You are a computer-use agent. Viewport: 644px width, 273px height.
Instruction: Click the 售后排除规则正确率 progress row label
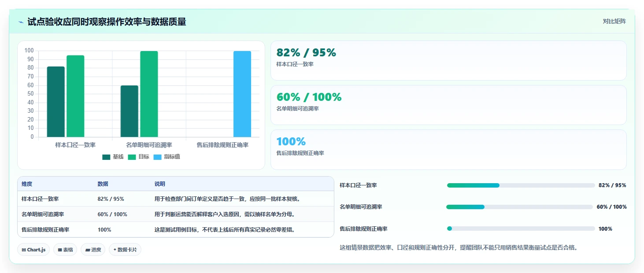[363, 229]
